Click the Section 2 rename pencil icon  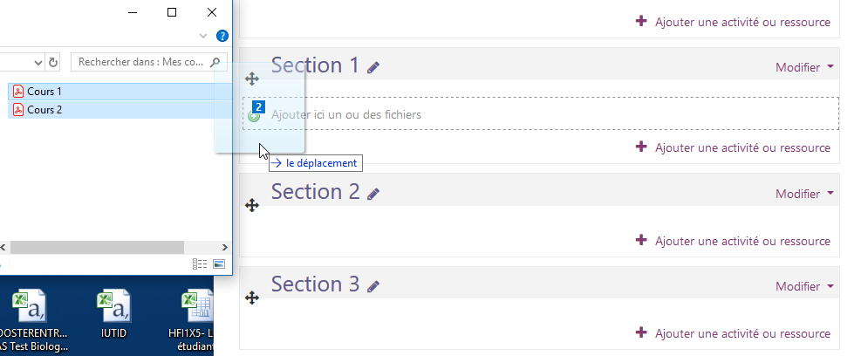click(373, 194)
